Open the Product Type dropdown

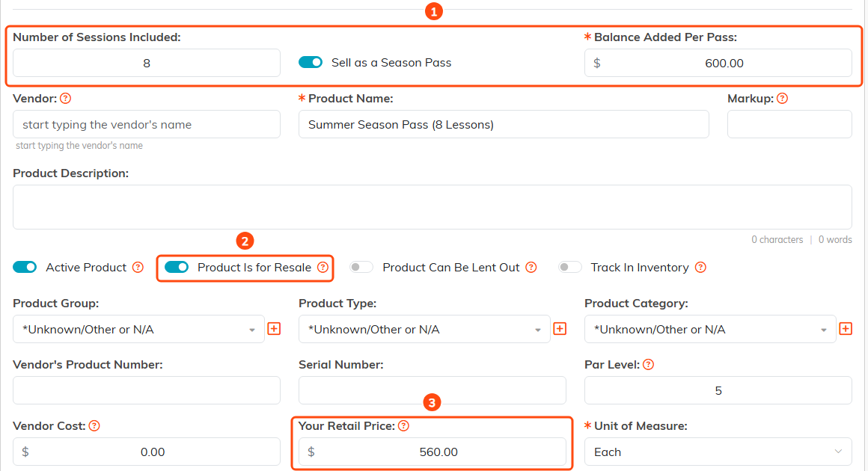[424, 330]
